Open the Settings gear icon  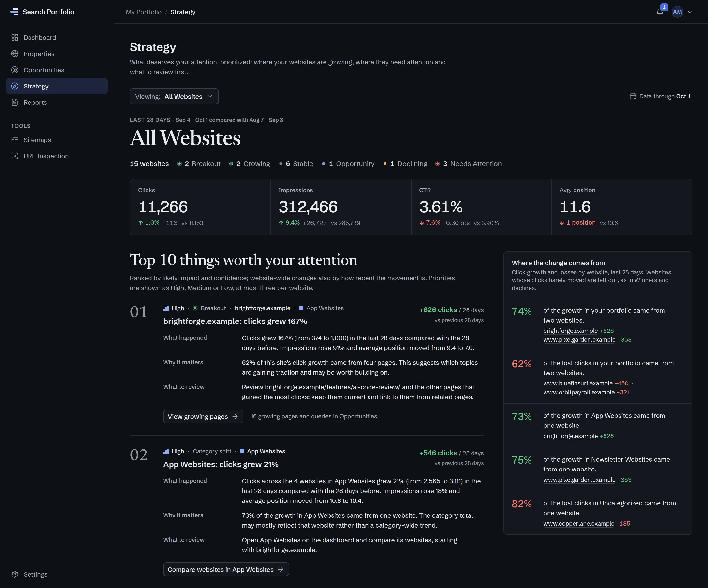click(x=15, y=574)
